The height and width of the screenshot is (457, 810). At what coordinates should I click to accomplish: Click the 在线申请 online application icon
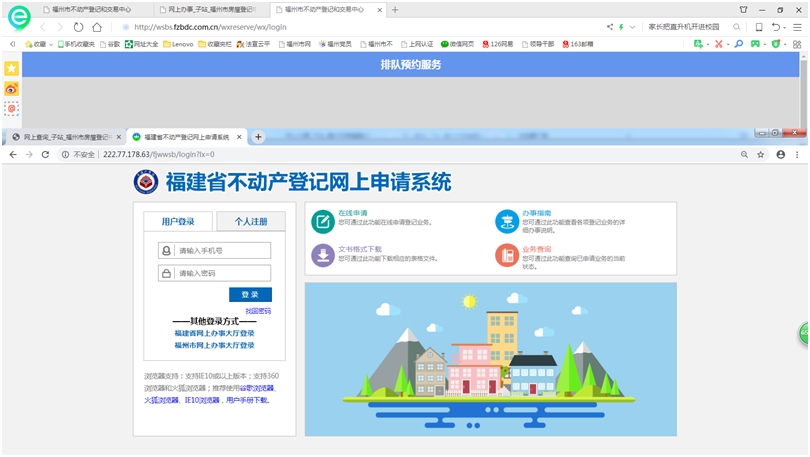pyautogui.click(x=322, y=222)
